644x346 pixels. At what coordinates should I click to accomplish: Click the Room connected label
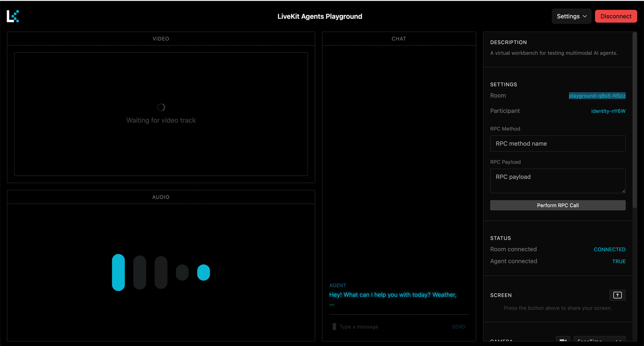[x=513, y=249]
